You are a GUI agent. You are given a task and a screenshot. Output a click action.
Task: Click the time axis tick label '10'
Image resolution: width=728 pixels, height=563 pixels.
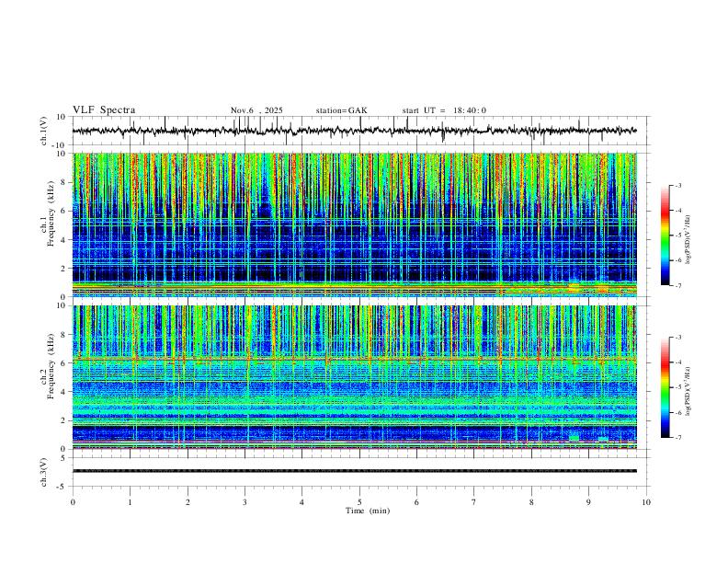(x=646, y=502)
